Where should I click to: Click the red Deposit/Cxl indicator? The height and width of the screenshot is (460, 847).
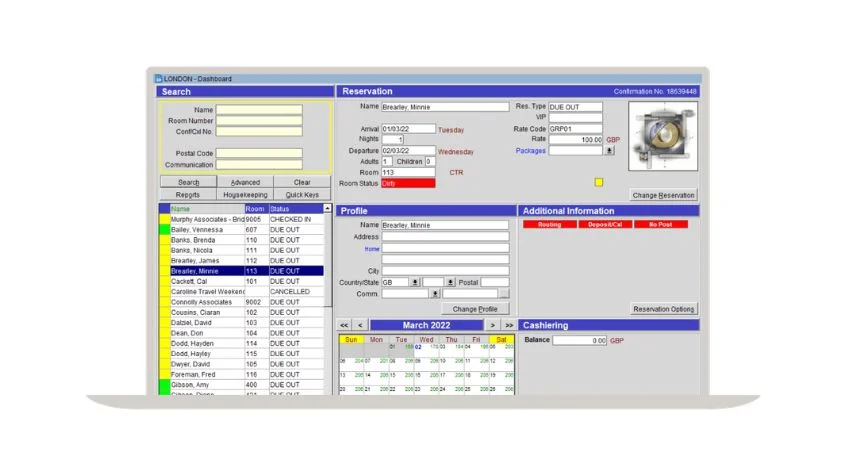pos(605,224)
